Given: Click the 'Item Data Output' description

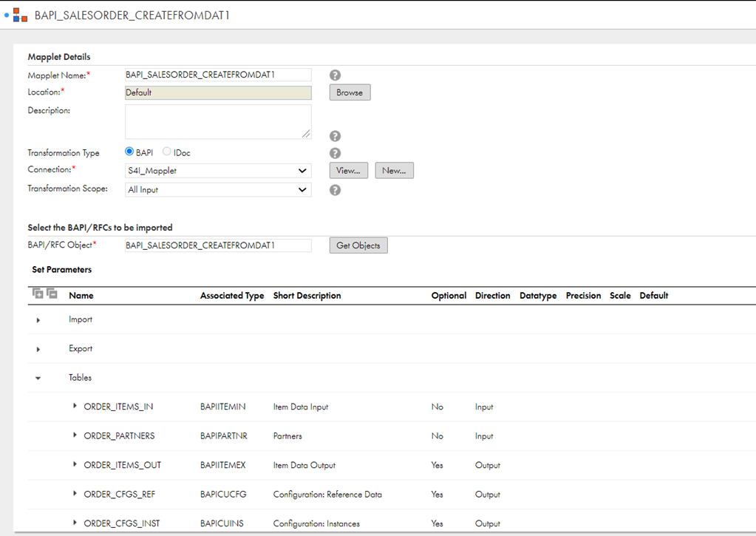Looking at the screenshot, I should [304, 465].
